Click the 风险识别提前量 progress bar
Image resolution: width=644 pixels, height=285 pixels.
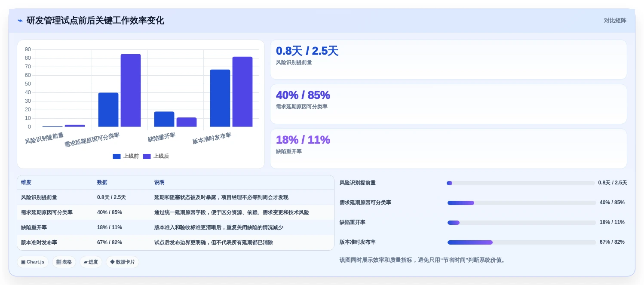click(521, 183)
